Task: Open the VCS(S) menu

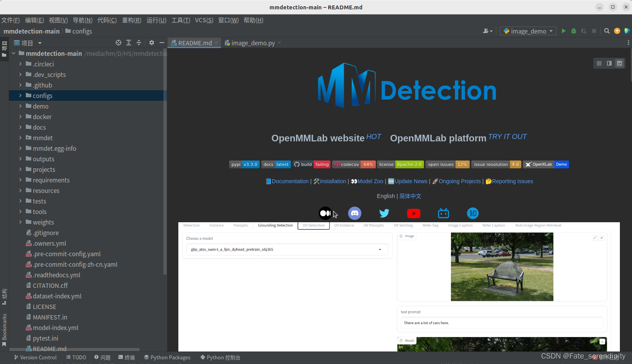Action: point(204,20)
